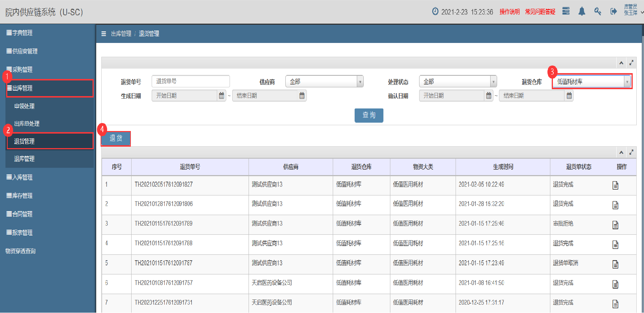Click the key password icon

[x=598, y=11]
